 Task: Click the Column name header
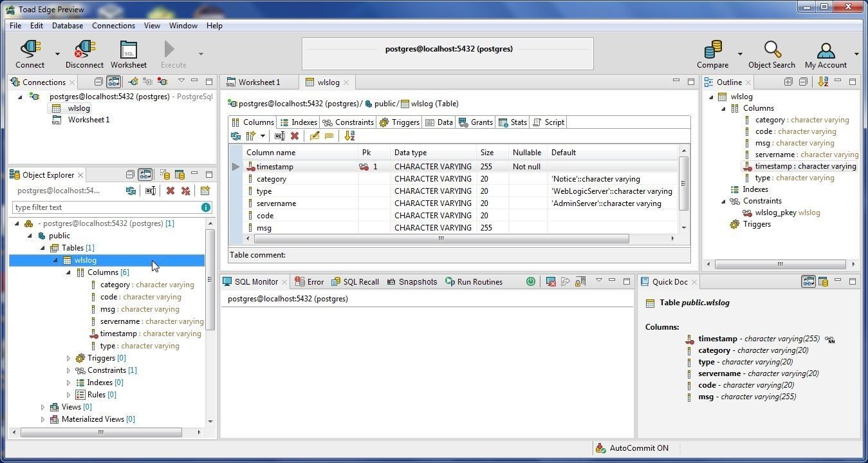300,153
